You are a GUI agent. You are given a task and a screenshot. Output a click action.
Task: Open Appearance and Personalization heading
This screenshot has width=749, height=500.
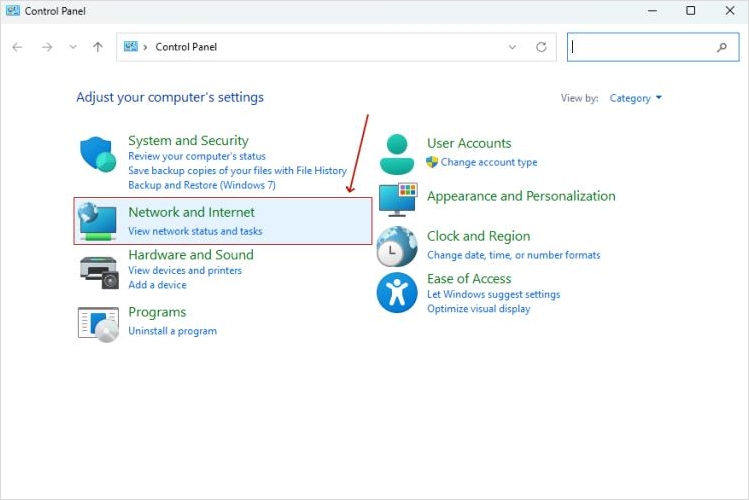coord(521,196)
